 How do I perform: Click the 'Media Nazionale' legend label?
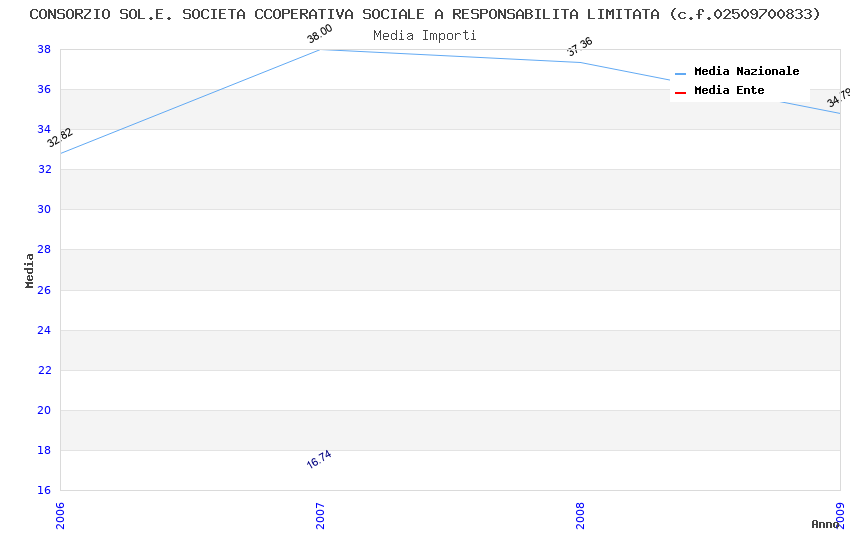point(746,71)
